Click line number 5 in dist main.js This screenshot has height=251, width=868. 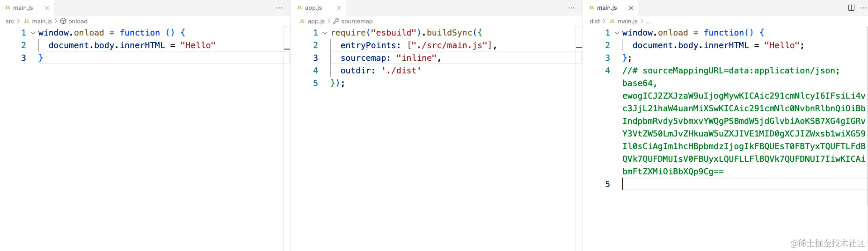coord(607,184)
